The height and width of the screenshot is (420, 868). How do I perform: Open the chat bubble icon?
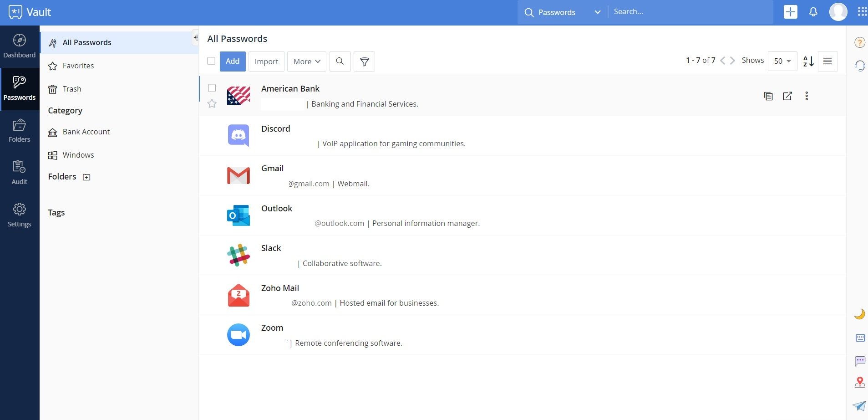(860, 361)
